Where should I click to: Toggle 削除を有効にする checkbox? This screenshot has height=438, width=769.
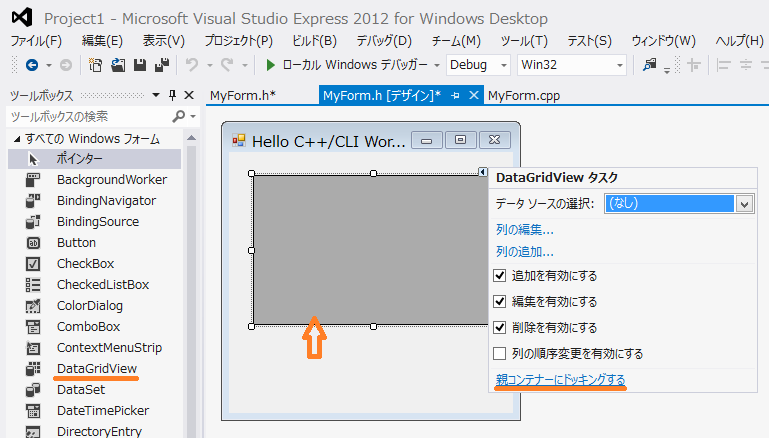[499, 327]
